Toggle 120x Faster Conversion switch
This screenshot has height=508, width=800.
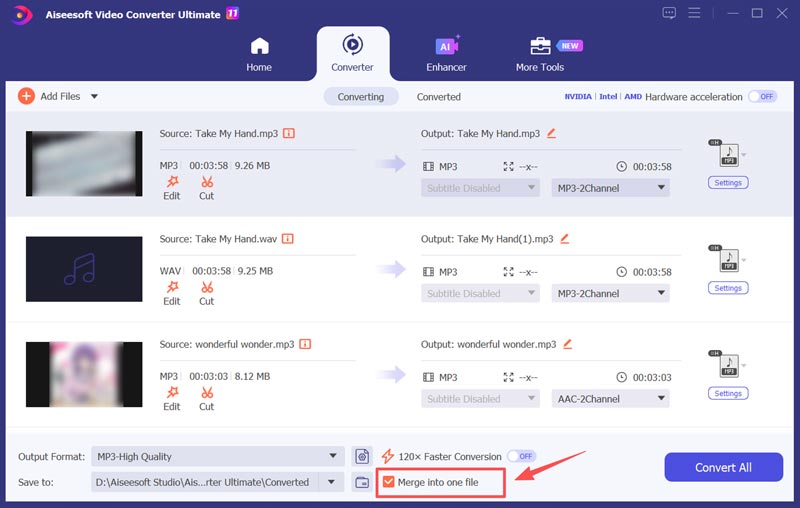521,456
